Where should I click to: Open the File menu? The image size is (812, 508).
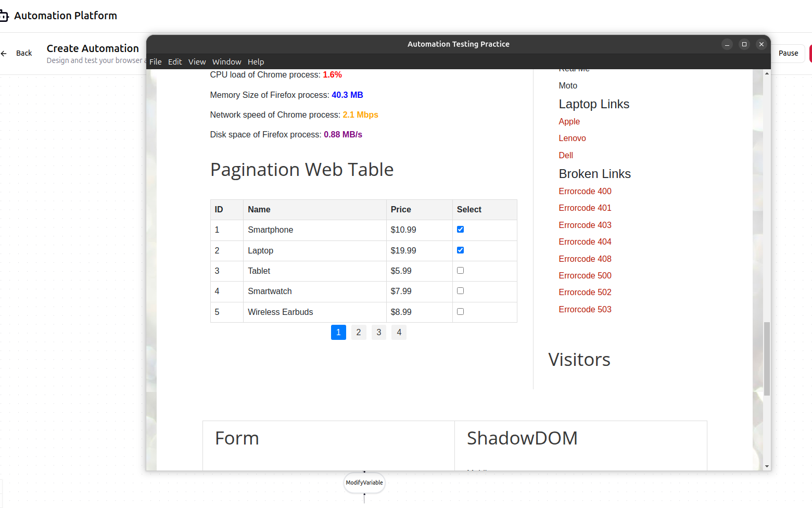point(155,61)
